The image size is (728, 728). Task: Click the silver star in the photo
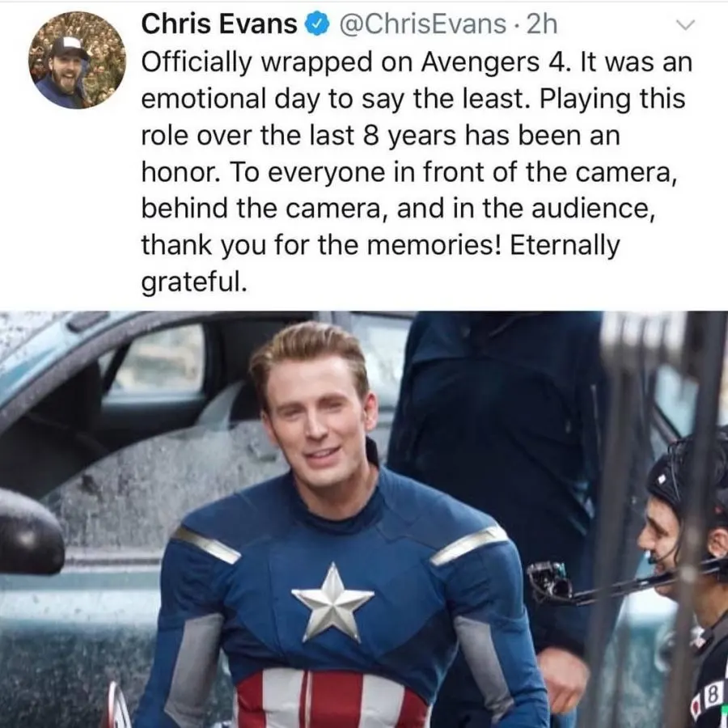(x=332, y=603)
